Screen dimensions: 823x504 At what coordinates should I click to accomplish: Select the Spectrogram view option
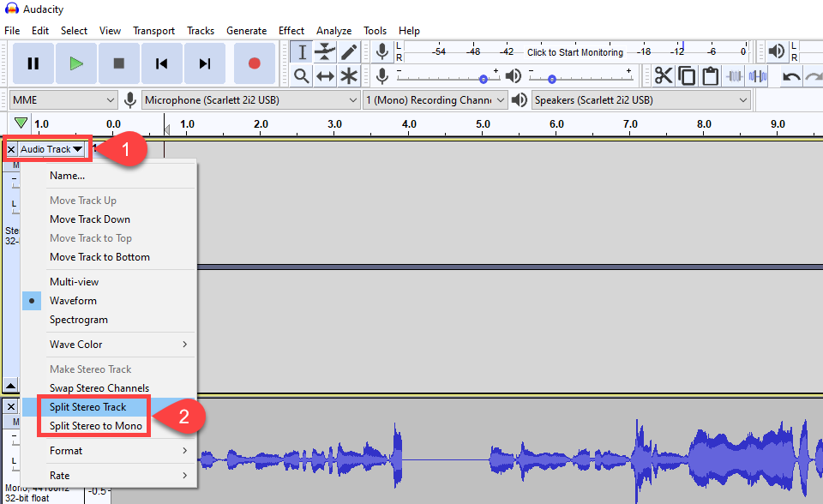coord(77,319)
